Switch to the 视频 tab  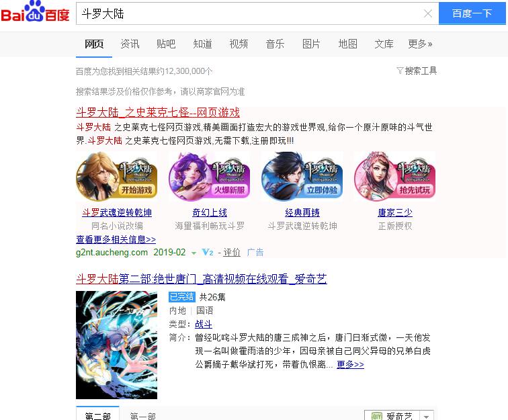[x=239, y=44]
